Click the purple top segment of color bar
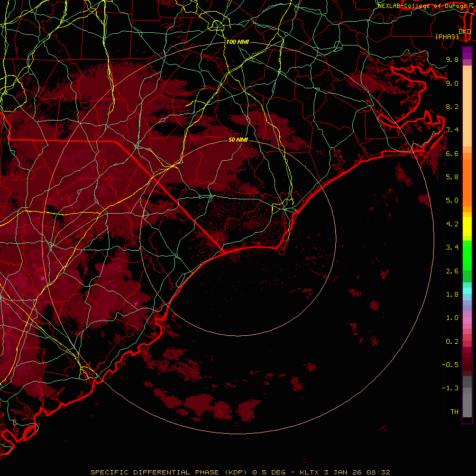This screenshot has height=476, width=476. (467, 53)
